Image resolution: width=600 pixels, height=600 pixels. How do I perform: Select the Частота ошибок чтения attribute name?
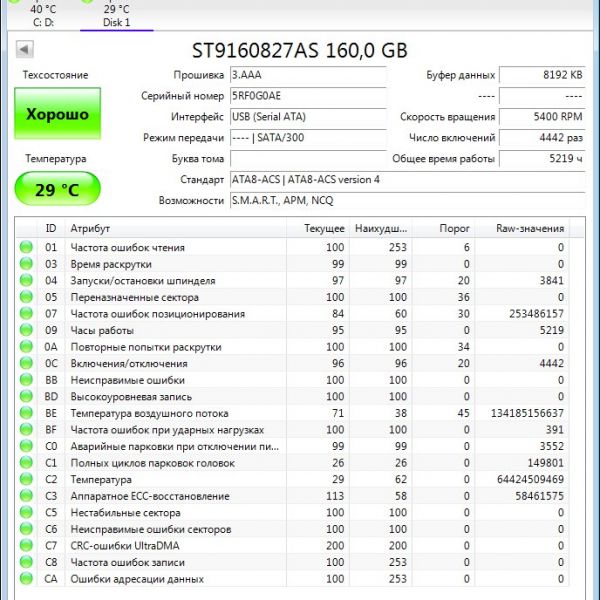click(127, 248)
